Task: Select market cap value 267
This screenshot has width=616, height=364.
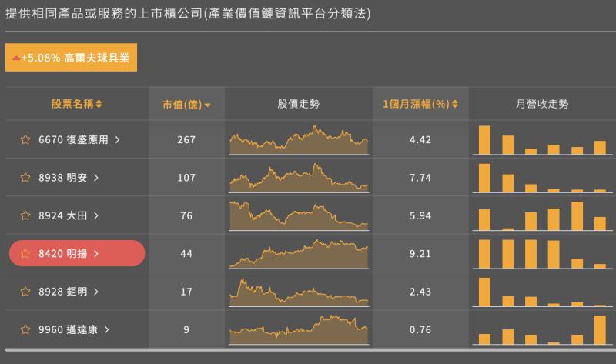Action: [186, 140]
